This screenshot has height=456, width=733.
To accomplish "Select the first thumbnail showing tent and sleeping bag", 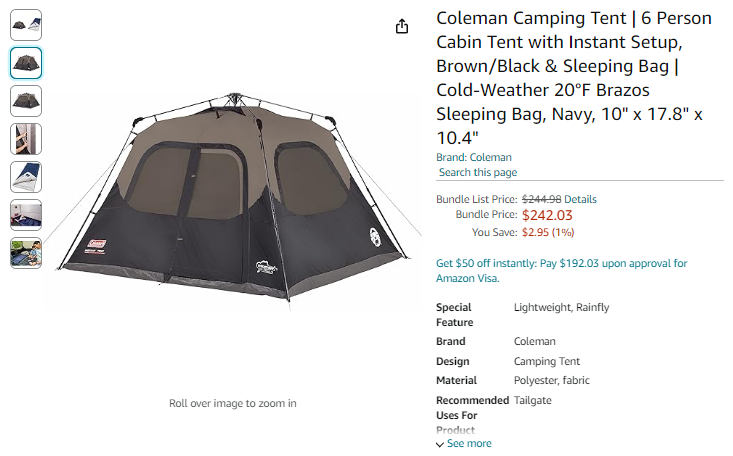I will tap(26, 25).
